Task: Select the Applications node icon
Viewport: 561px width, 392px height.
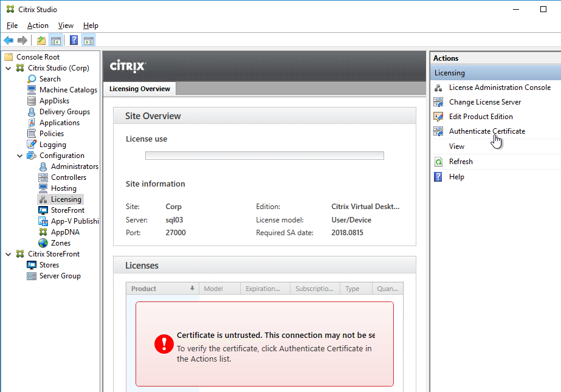Action: pos(32,123)
